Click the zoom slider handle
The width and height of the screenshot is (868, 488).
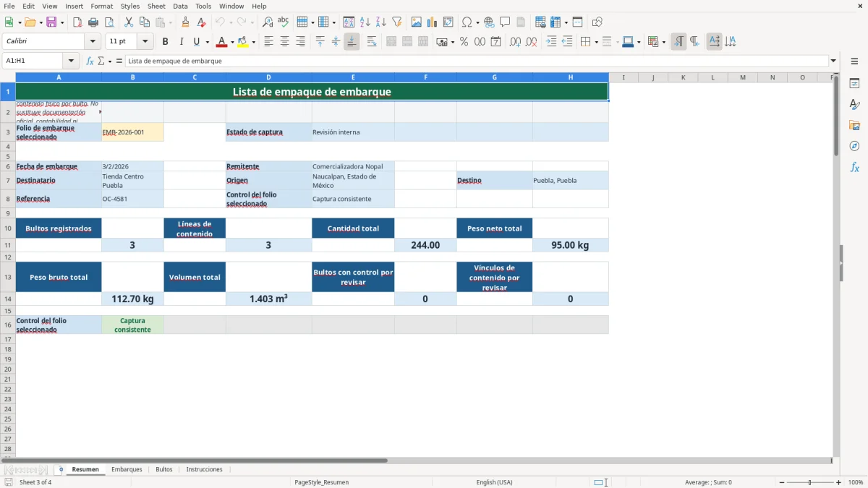[810, 482]
